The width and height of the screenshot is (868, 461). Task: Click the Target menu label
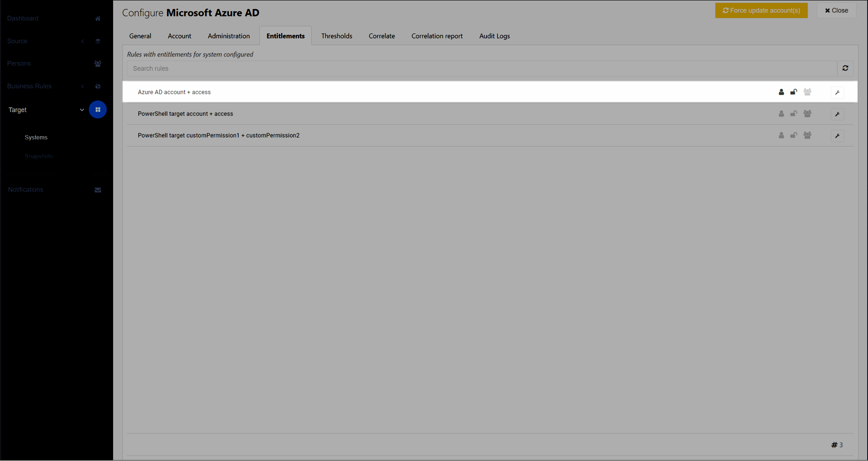pos(18,110)
